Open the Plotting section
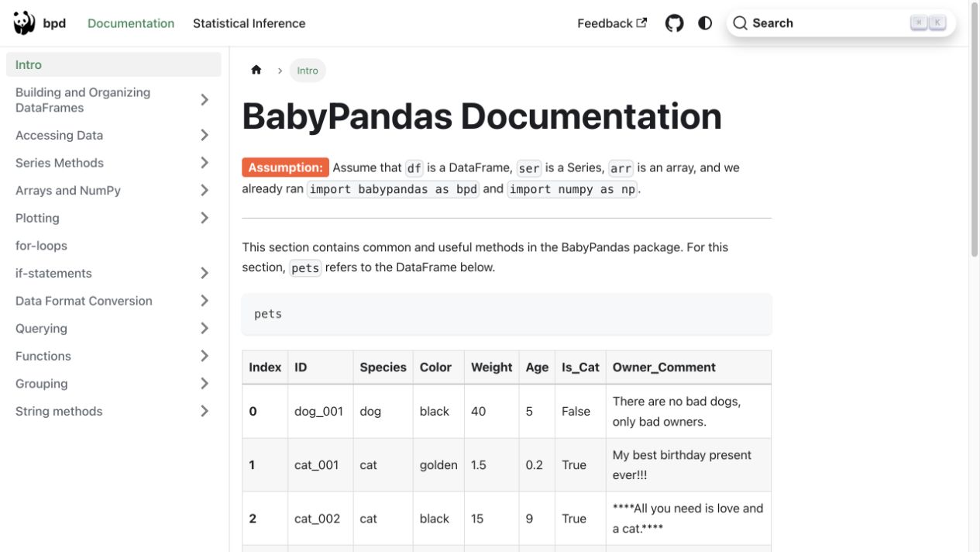The height and width of the screenshot is (552, 980). click(x=37, y=218)
